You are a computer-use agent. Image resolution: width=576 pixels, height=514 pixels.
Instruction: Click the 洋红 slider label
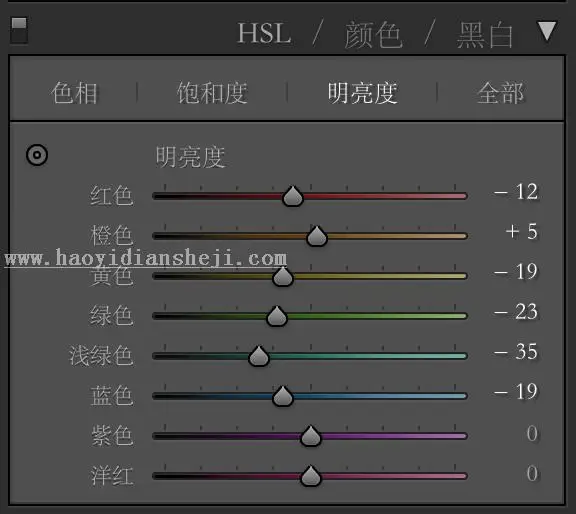tap(112, 476)
